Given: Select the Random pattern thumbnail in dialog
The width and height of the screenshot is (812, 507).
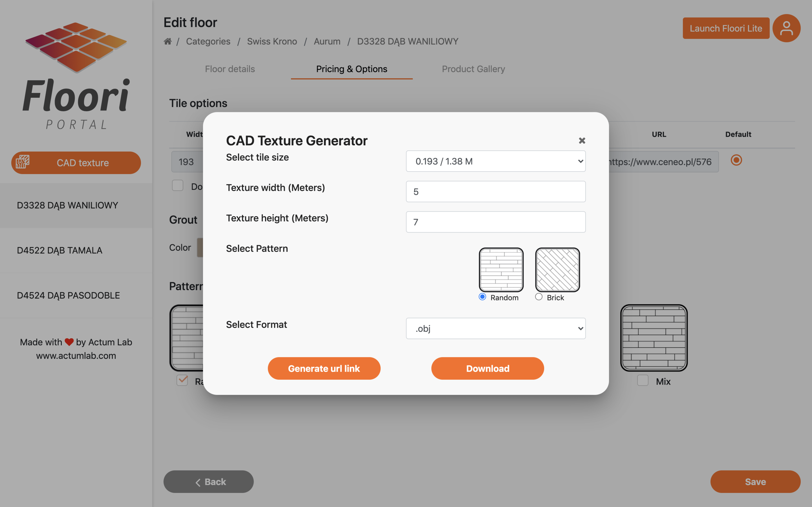Looking at the screenshot, I should coord(501,270).
